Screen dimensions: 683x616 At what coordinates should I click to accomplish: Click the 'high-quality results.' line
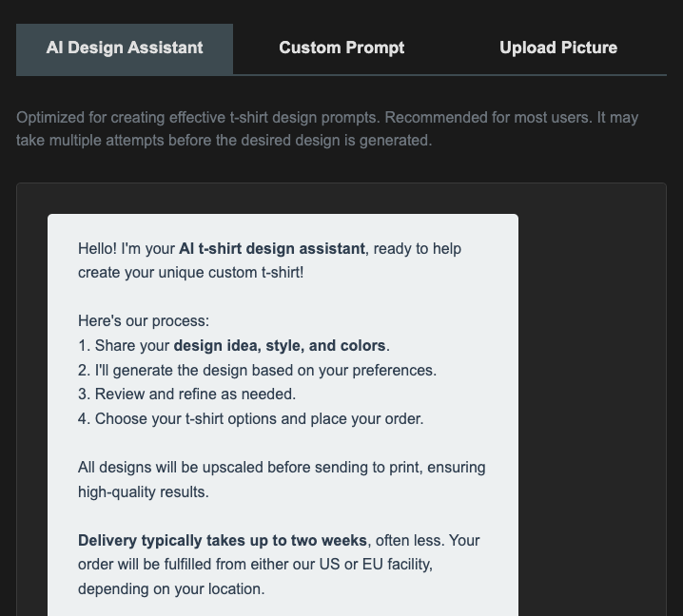point(143,492)
